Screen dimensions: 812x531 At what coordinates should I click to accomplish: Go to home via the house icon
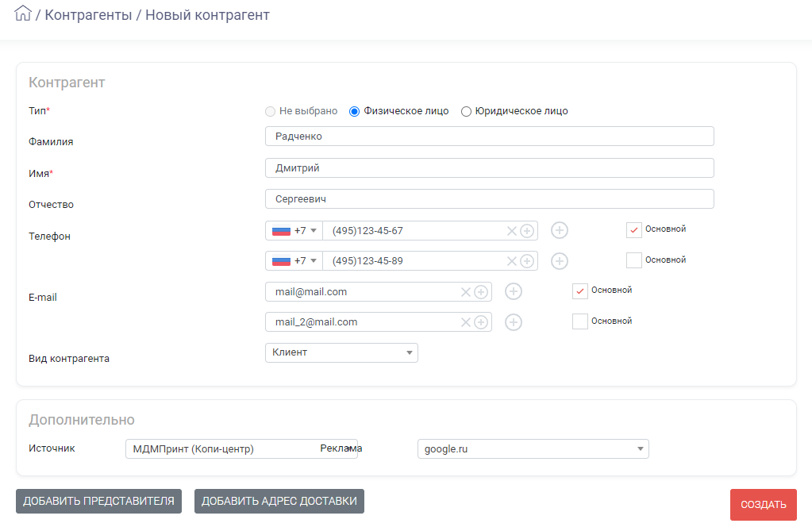pos(23,13)
